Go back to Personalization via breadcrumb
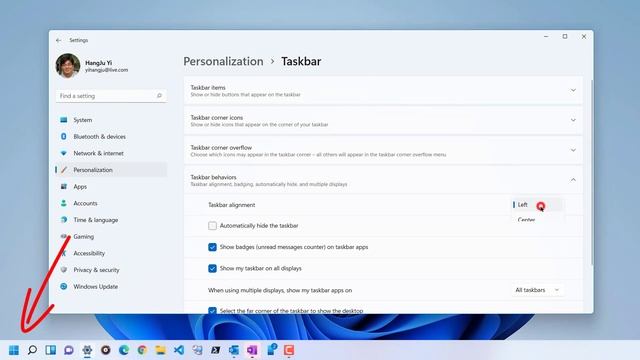Viewport: 640px width, 360px height. 223,61
